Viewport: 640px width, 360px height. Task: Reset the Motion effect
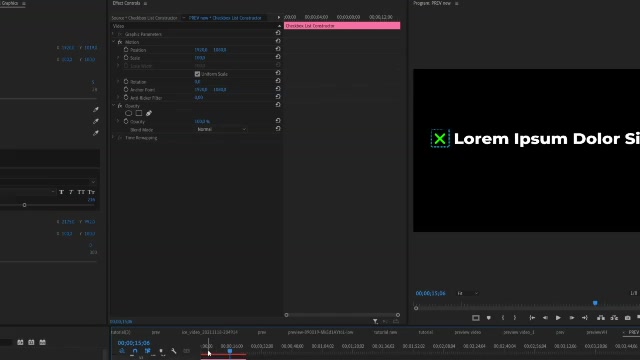pyautogui.click(x=278, y=41)
